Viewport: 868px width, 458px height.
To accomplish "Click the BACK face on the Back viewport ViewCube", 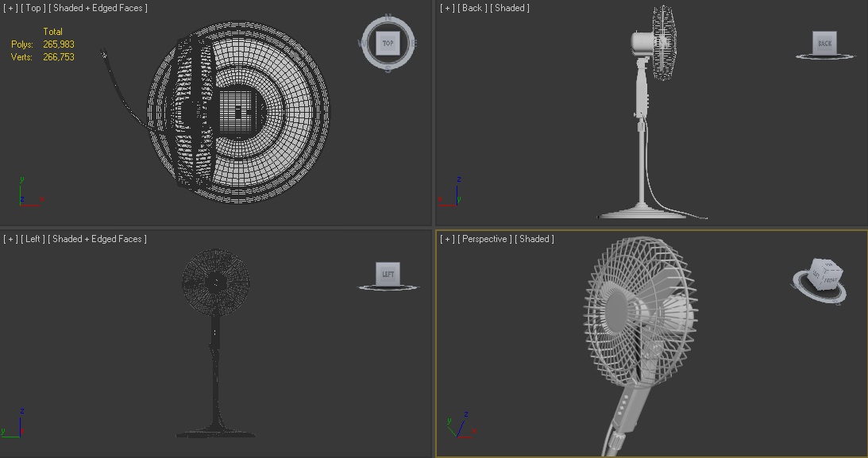I will [x=824, y=44].
